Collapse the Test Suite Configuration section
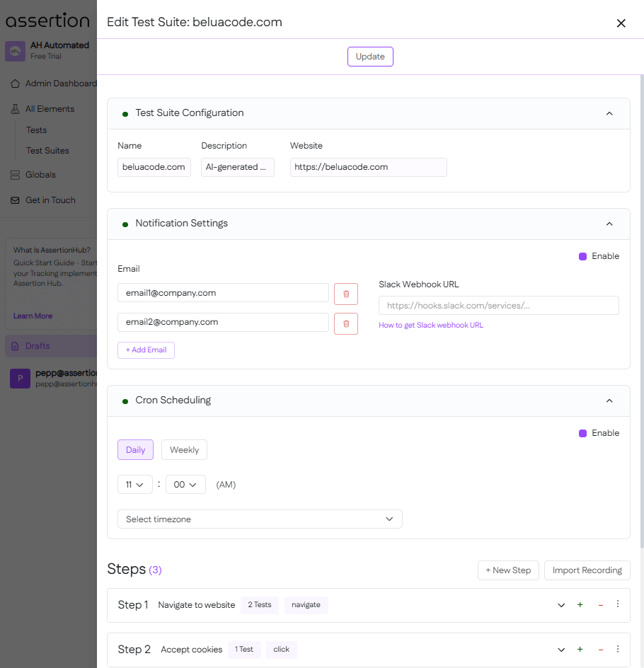644x668 pixels. tap(609, 113)
